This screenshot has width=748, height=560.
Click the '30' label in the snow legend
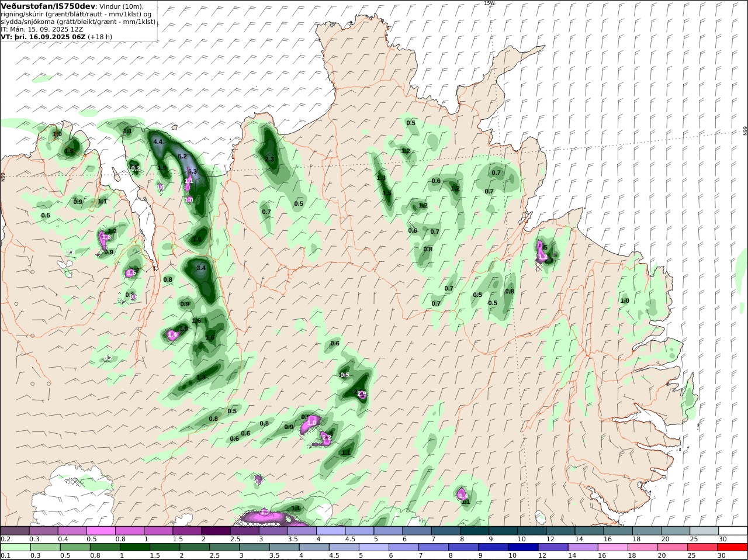(722, 539)
